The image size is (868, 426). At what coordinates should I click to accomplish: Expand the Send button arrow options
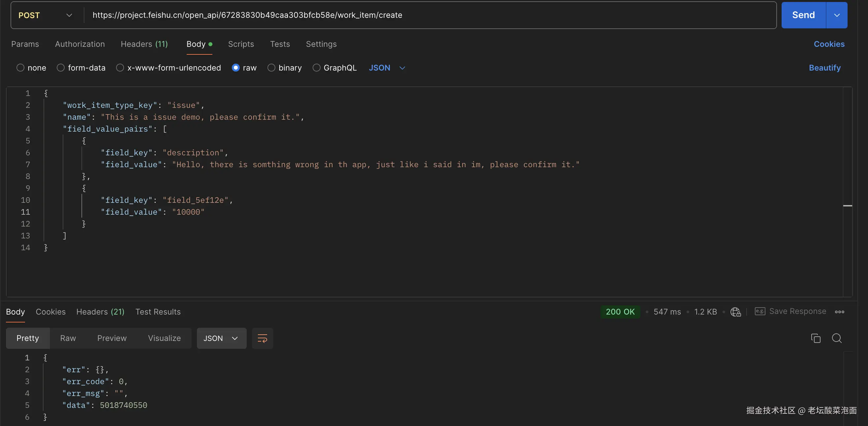pyautogui.click(x=837, y=15)
